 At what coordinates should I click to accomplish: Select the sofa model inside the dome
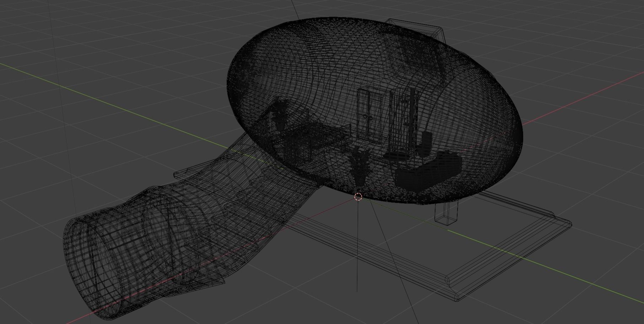[x=429, y=171]
